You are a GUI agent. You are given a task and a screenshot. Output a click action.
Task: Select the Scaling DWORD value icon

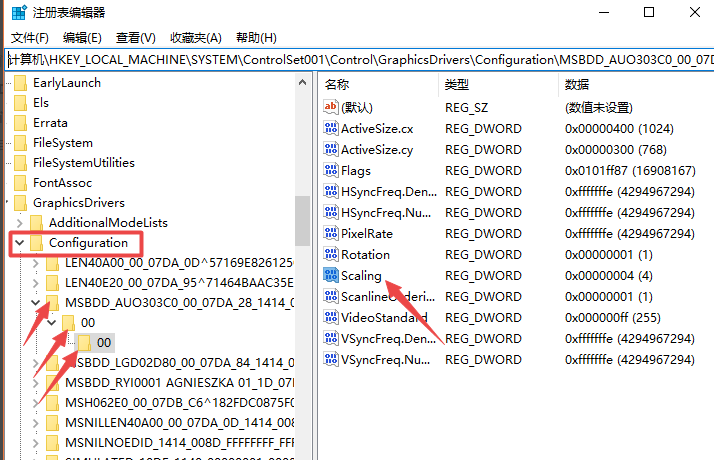tap(331, 275)
